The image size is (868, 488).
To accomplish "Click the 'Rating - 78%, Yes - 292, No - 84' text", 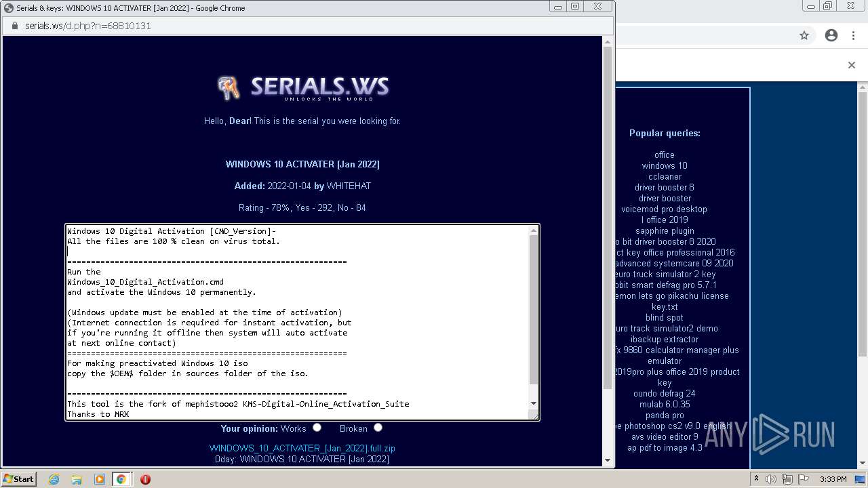I will coord(302,207).
